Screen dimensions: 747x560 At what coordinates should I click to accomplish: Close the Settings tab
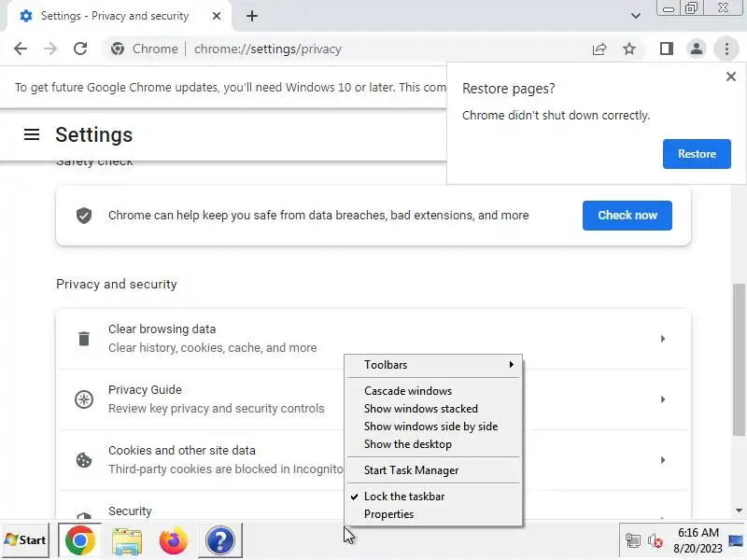[x=217, y=16]
